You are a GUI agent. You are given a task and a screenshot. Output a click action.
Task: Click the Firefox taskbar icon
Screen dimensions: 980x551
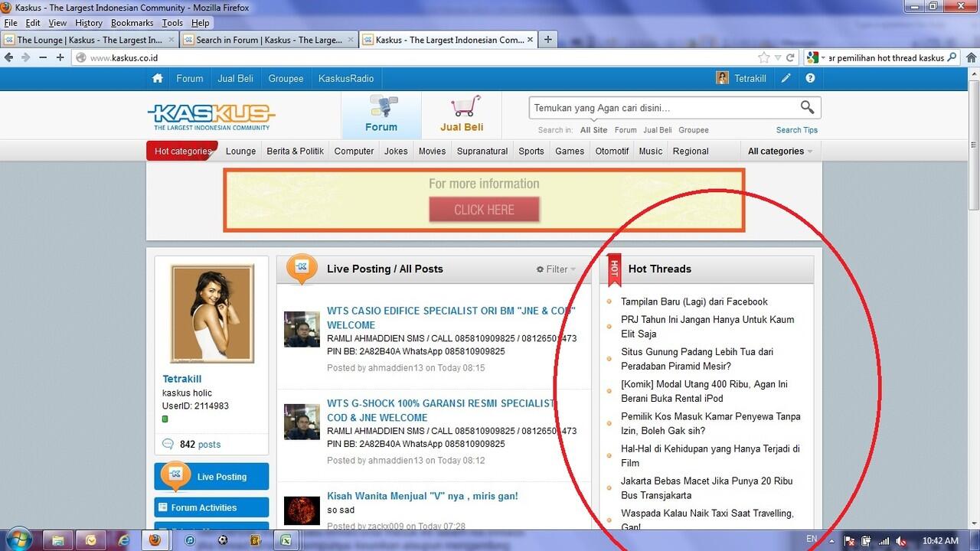[x=155, y=540]
